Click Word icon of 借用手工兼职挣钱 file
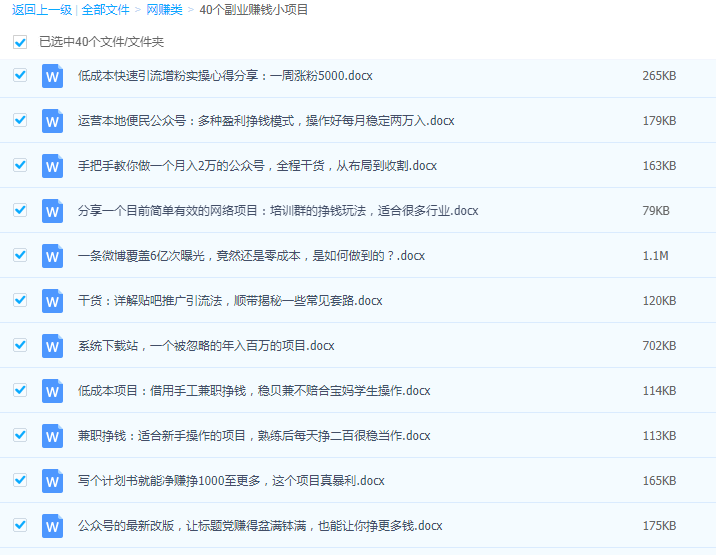Image resolution: width=716 pixels, height=555 pixels. click(52, 391)
